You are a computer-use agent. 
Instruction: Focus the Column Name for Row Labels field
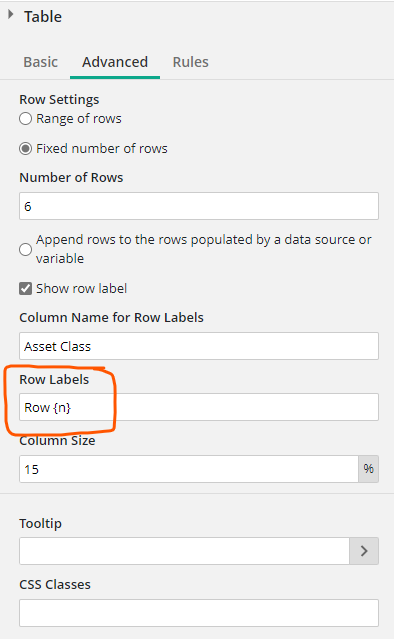click(199, 346)
